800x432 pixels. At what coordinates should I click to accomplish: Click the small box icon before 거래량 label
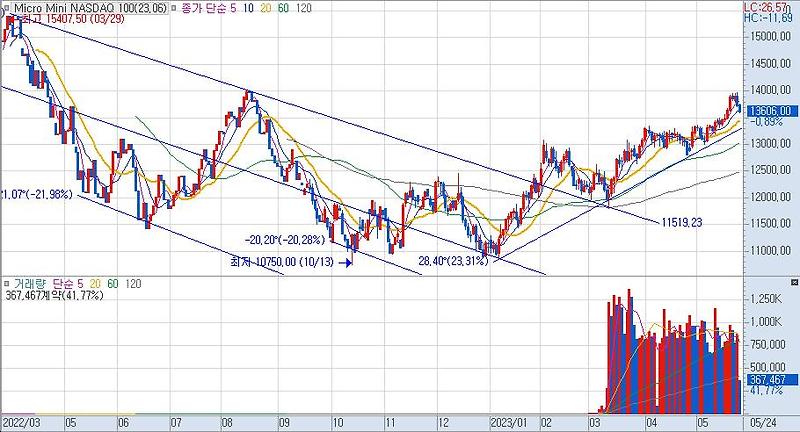click(6, 283)
